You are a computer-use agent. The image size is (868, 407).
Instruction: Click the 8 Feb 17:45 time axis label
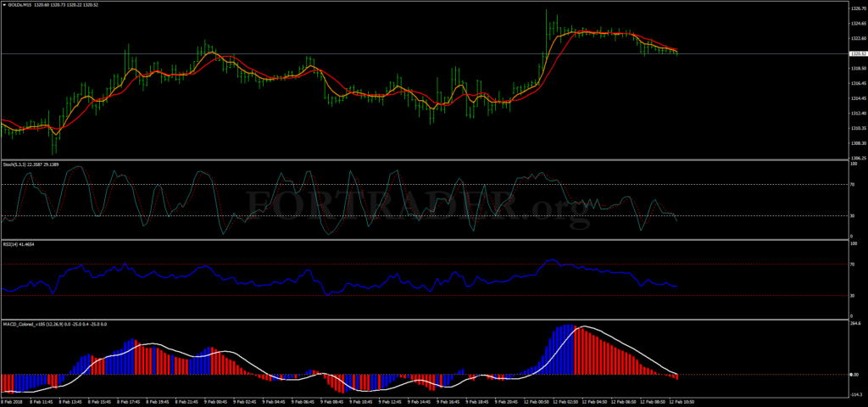[127, 401]
